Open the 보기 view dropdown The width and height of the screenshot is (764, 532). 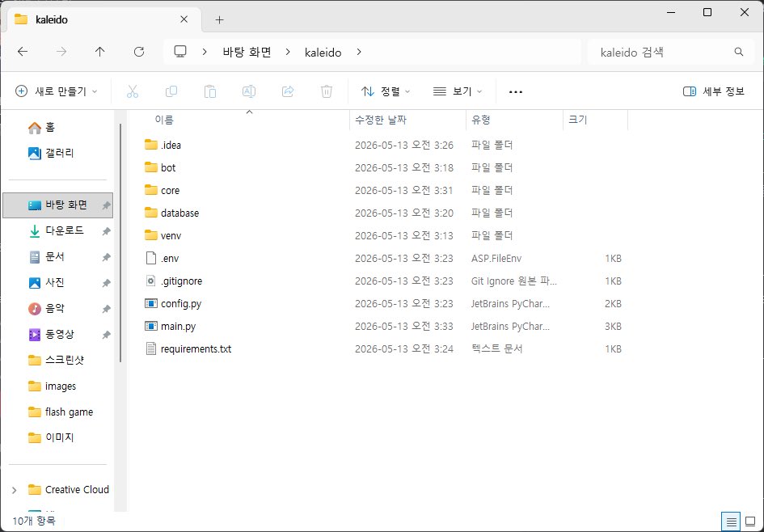458,91
